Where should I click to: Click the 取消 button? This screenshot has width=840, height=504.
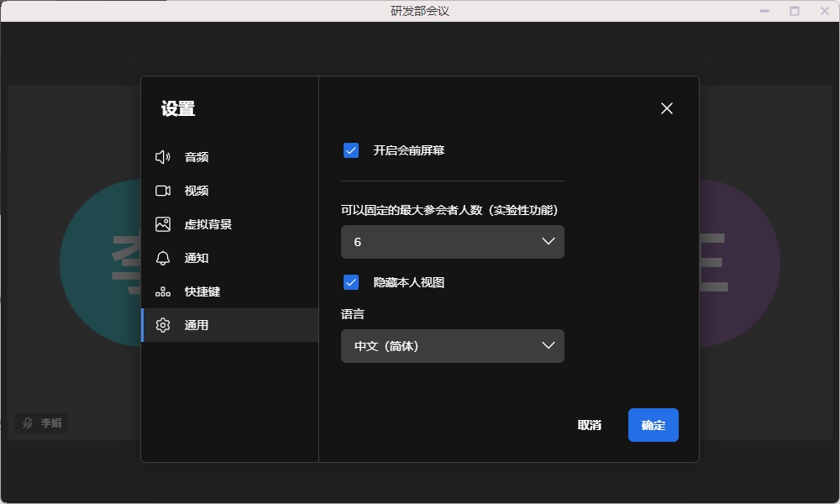pos(590,425)
